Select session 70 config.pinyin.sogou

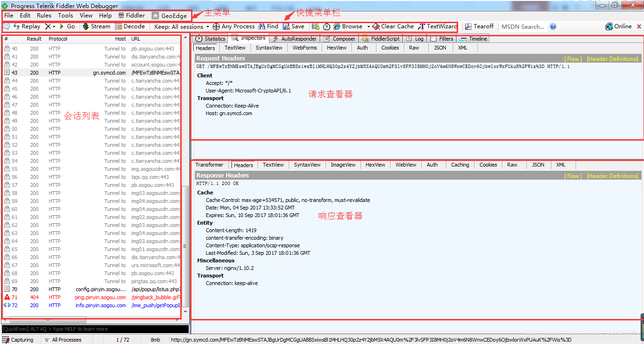92,289
